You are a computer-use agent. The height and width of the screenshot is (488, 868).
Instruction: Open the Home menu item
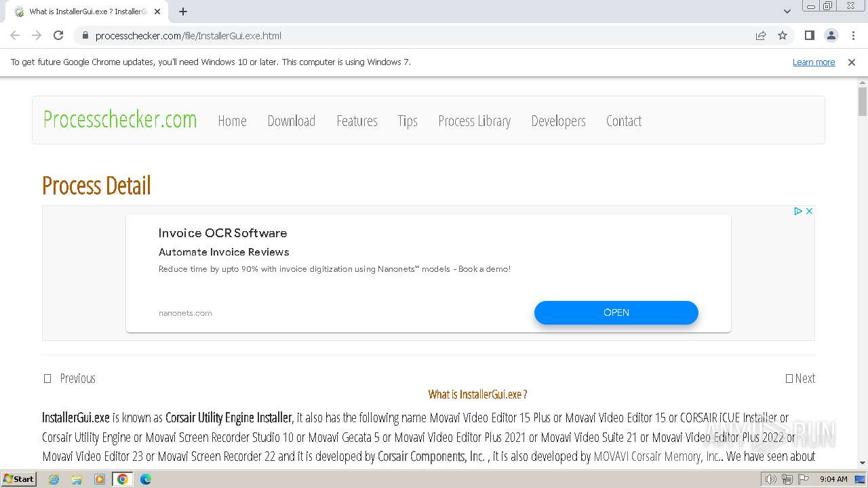click(232, 121)
